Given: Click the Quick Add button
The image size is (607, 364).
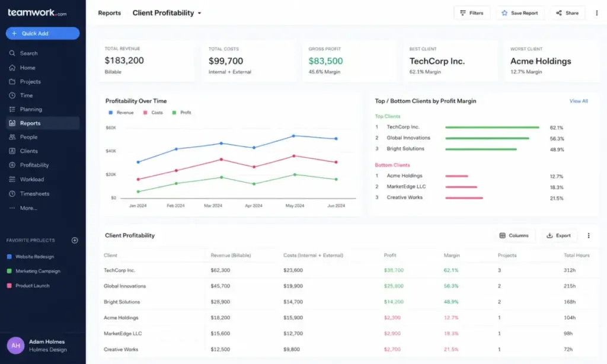Looking at the screenshot, I should (43, 33).
